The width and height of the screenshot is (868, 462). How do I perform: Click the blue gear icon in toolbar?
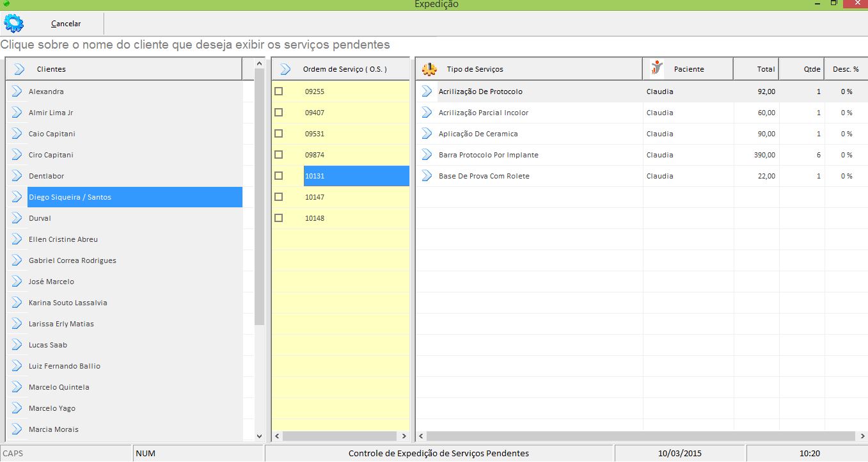(x=13, y=24)
